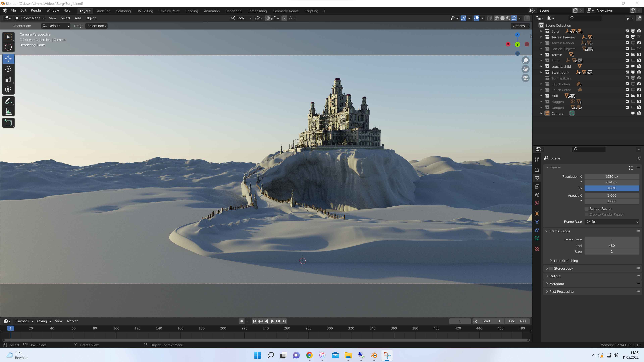Open the timeline Keying popover

(x=43, y=321)
